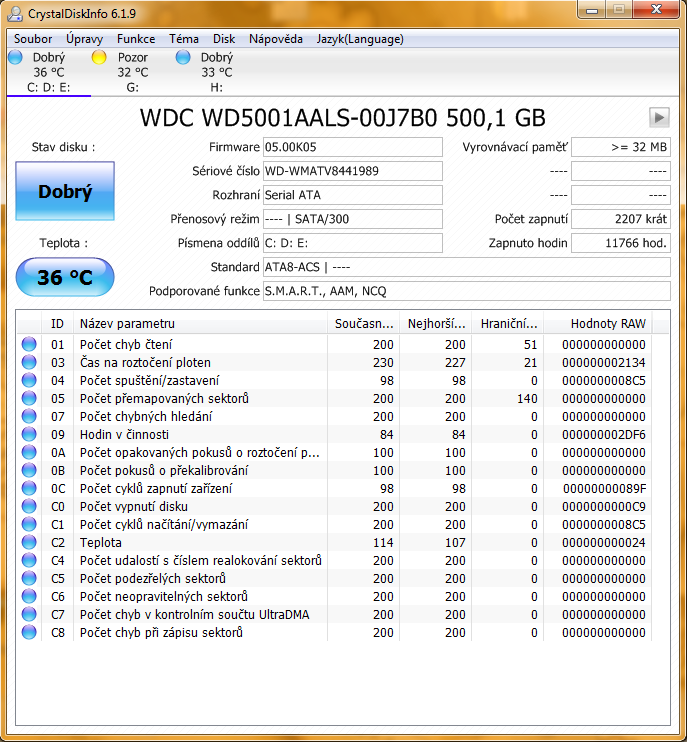Open the Soubor menu
This screenshot has width=687, height=742.
33,39
